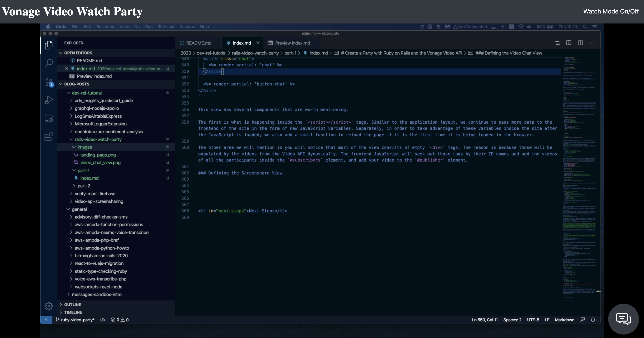
Task: Open the Run and Debug view
Action: (49, 100)
